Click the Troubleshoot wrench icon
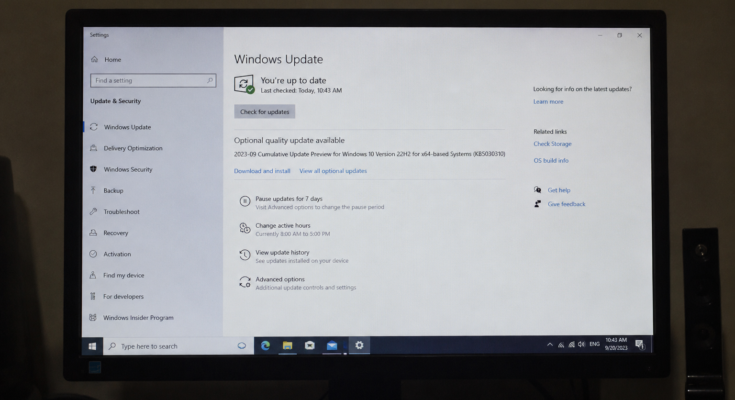The height and width of the screenshot is (400, 735). (x=93, y=211)
